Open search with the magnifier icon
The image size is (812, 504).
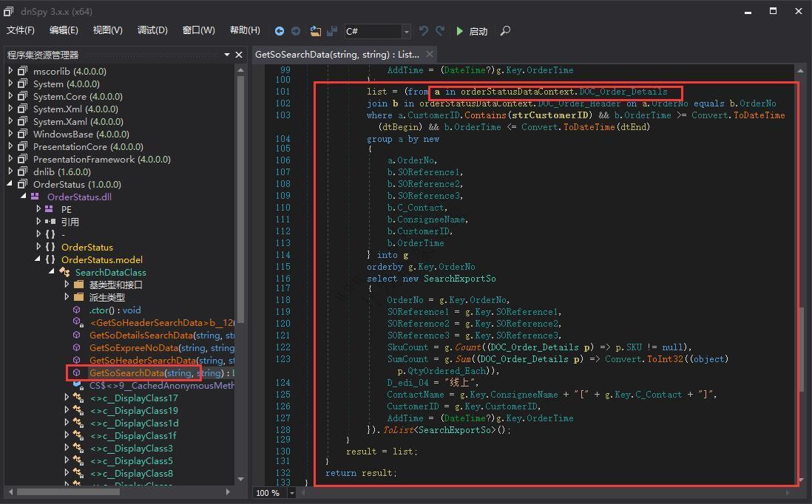click(x=505, y=31)
